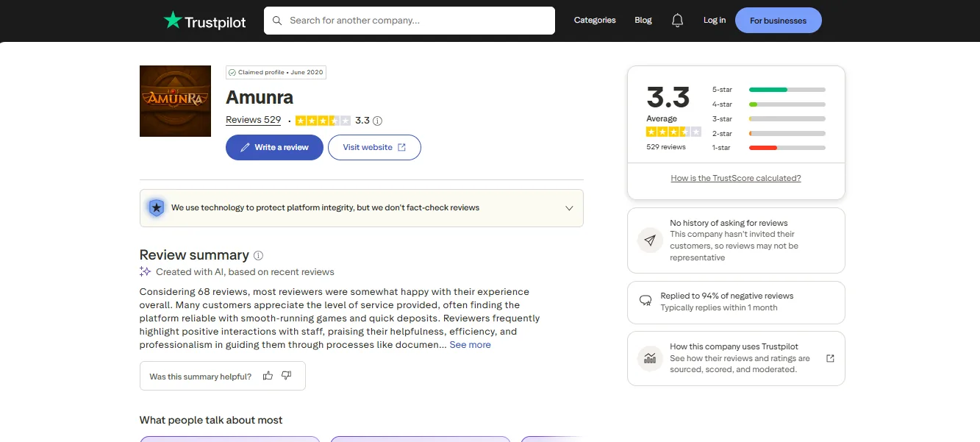The image size is (980, 442).
Task: Click the search magnifier icon
Action: pos(277,21)
